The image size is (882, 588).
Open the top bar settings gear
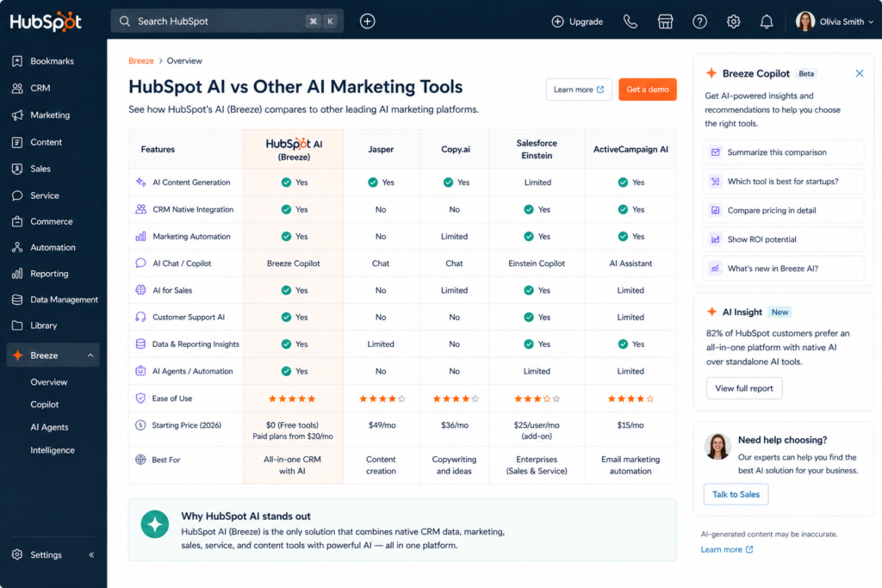734,22
